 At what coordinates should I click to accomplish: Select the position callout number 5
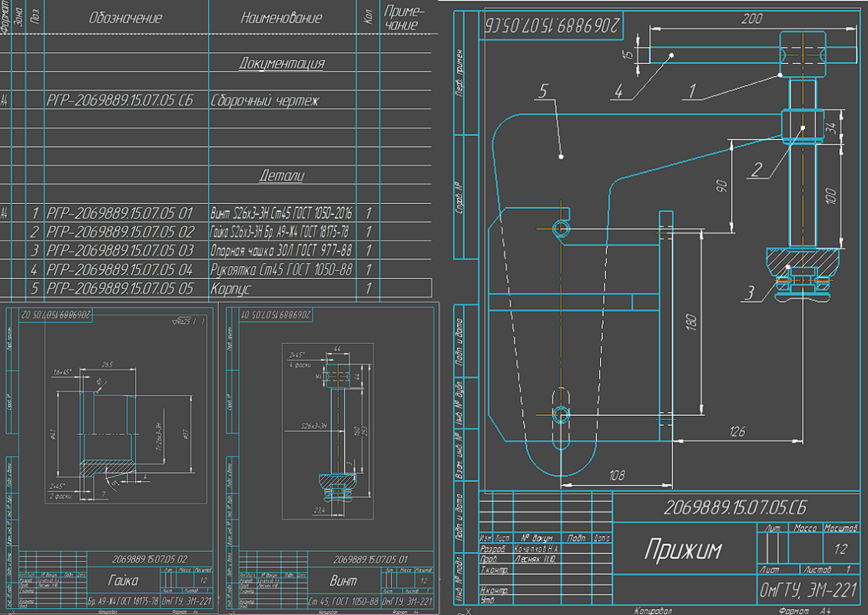(x=542, y=92)
